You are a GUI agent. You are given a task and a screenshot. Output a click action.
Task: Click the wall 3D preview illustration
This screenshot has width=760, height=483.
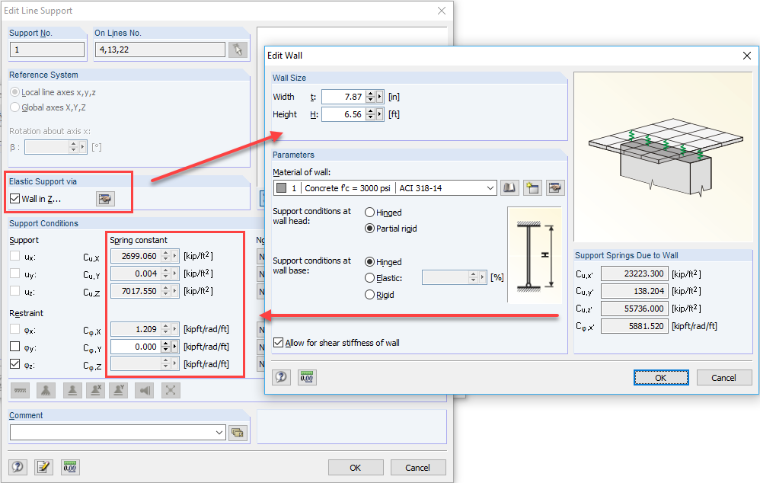tap(663, 156)
